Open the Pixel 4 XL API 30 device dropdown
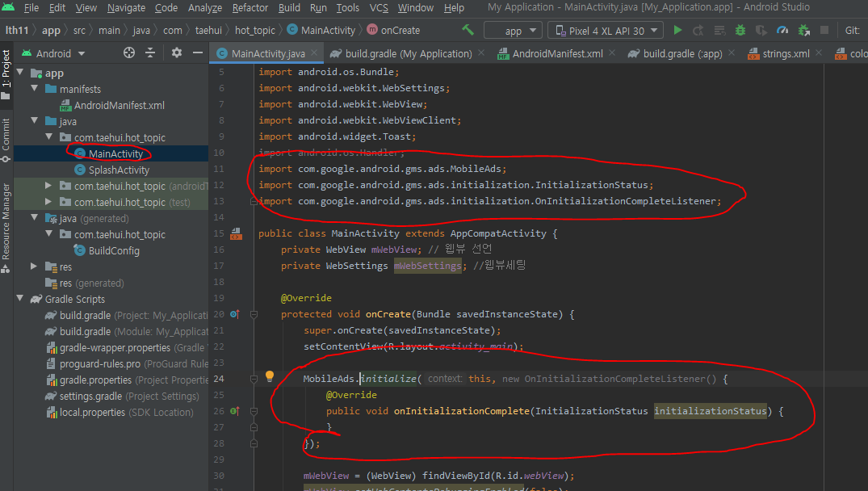The height and width of the screenshot is (491, 868). 606,31
